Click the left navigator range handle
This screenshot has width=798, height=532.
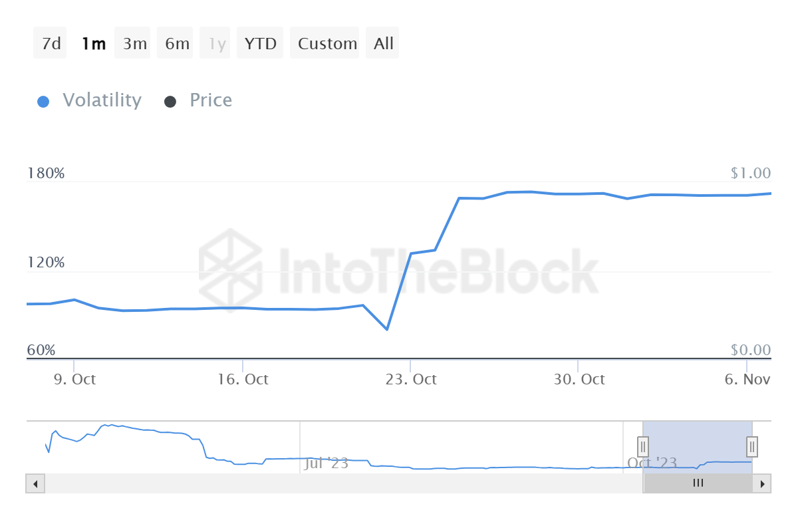tap(643, 446)
